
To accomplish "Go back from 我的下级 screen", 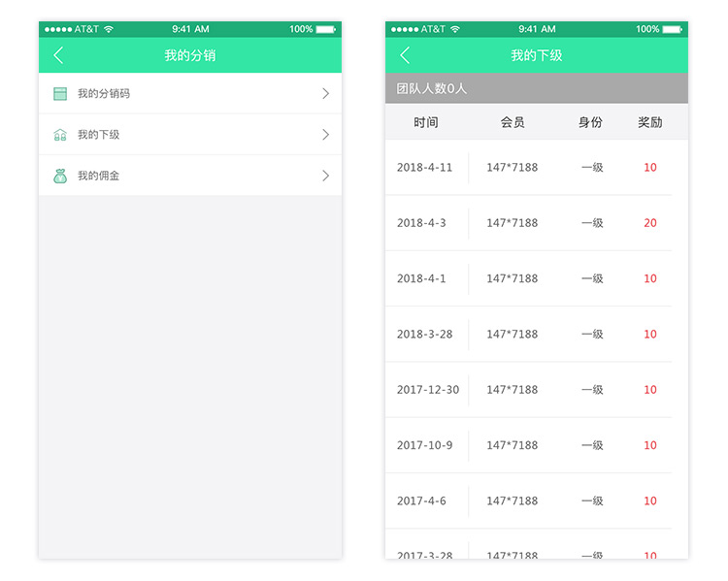I will (405, 55).
